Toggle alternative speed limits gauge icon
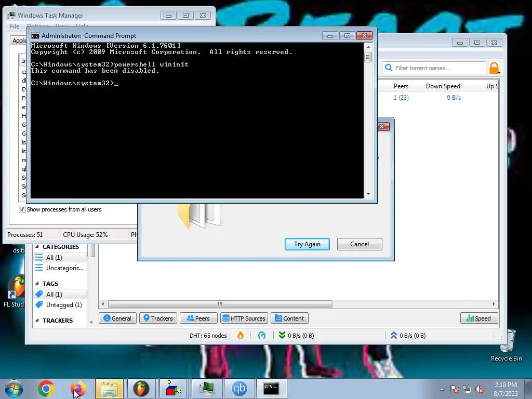 [262, 336]
